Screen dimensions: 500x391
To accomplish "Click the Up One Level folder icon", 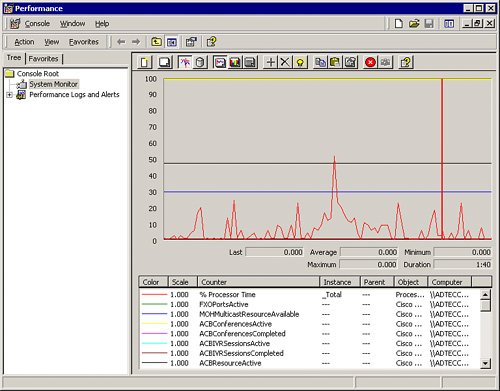I will pyautogui.click(x=156, y=42).
